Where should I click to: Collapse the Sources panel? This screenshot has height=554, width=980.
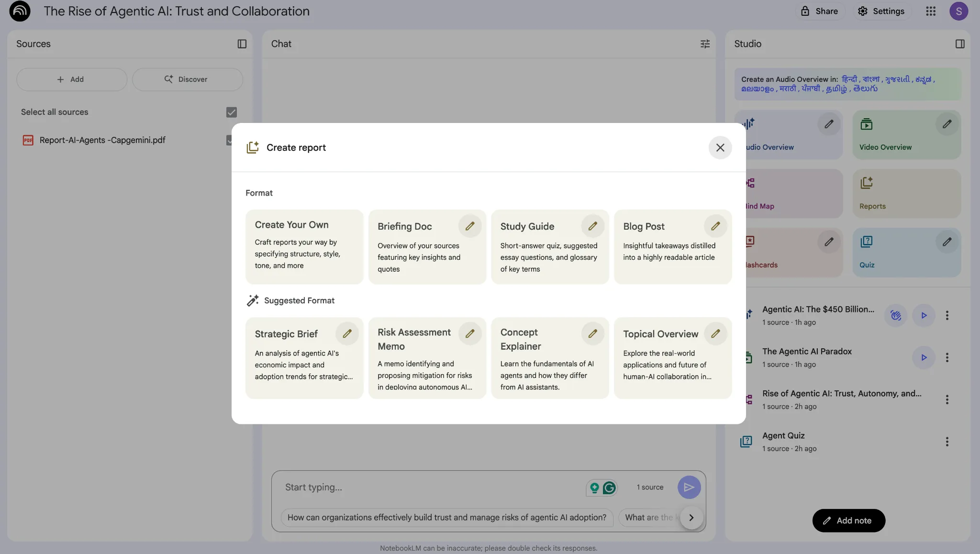[242, 44]
